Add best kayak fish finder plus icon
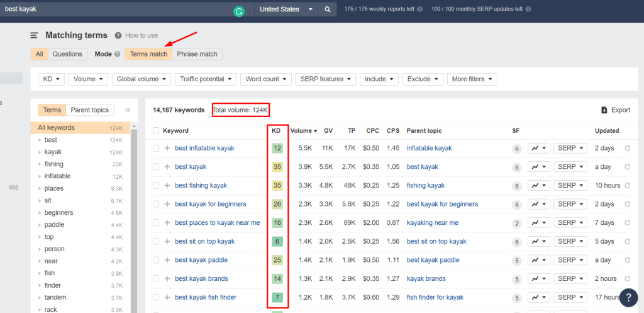This screenshot has height=313, width=644. tap(167, 297)
